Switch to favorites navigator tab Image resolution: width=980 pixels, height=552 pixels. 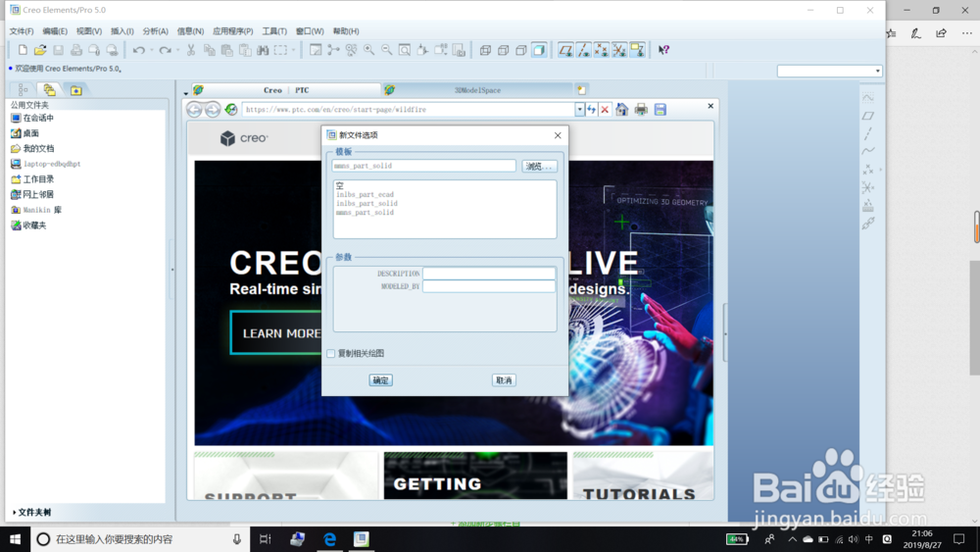tap(75, 90)
